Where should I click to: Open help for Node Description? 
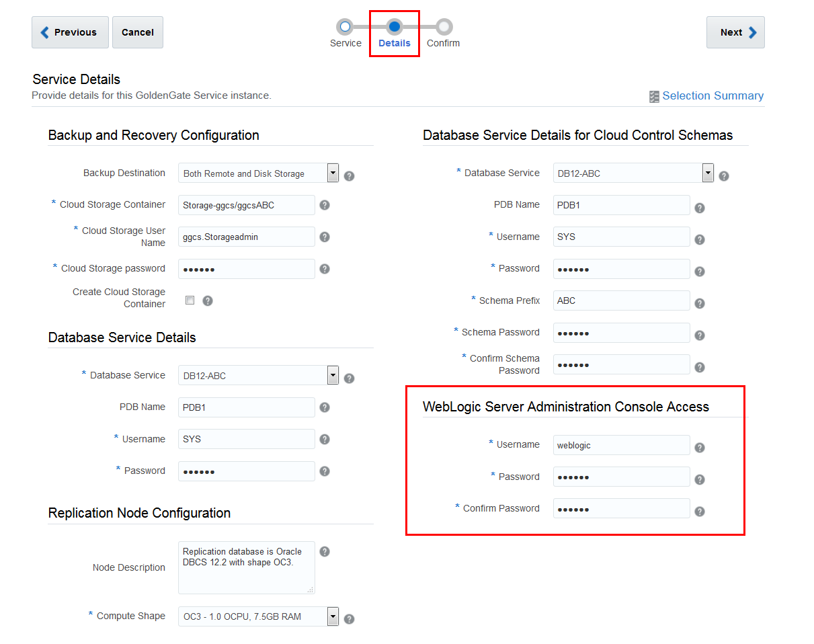point(325,551)
